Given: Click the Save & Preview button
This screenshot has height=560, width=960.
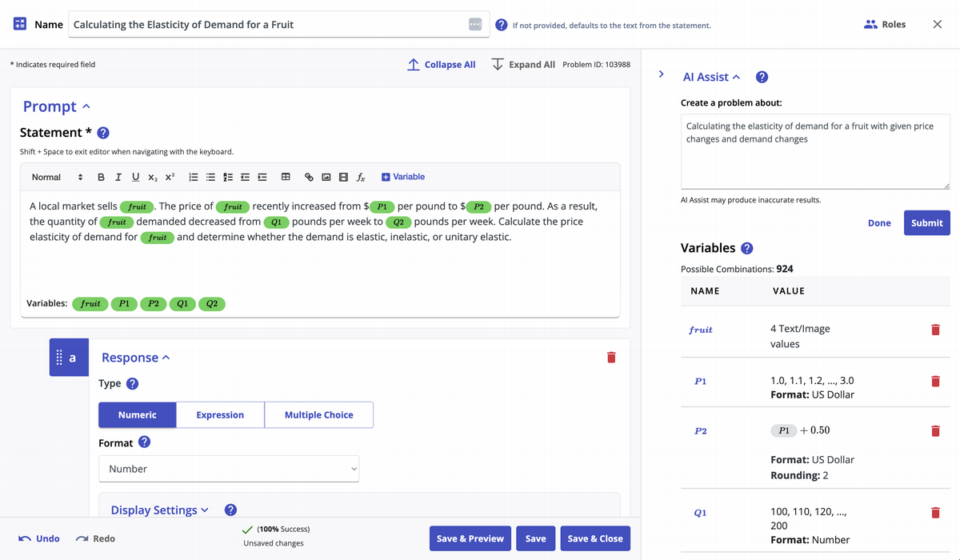Looking at the screenshot, I should click(x=470, y=538).
